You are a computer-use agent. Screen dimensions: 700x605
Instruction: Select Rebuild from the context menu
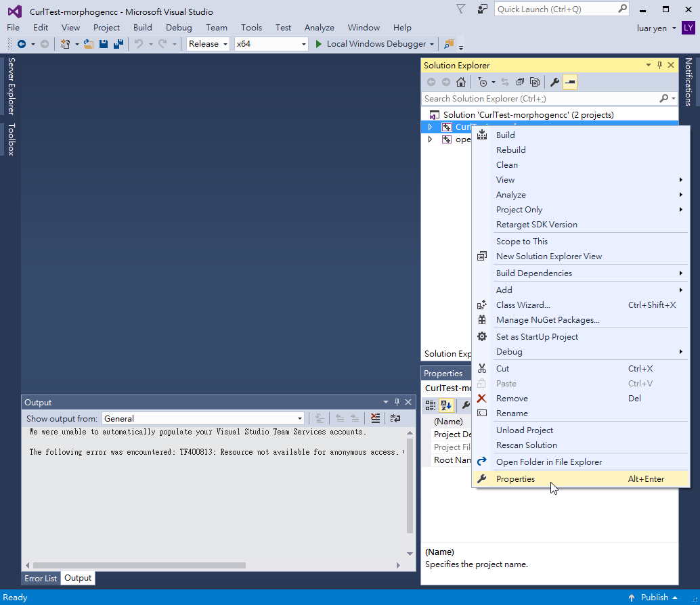(510, 150)
